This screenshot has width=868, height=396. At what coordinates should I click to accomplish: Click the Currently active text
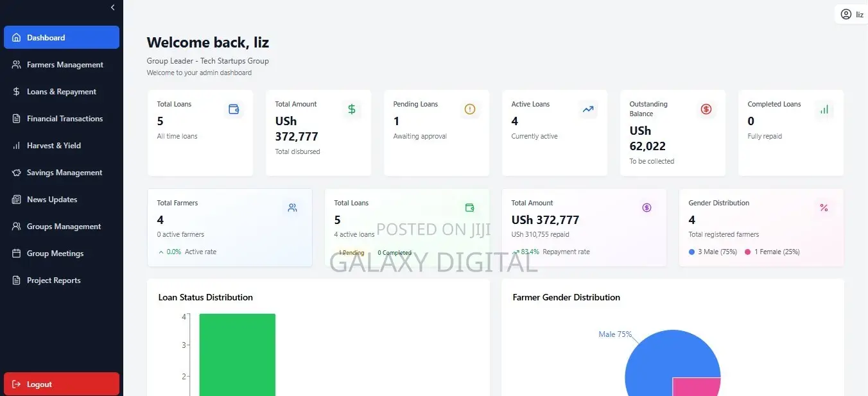tap(535, 136)
